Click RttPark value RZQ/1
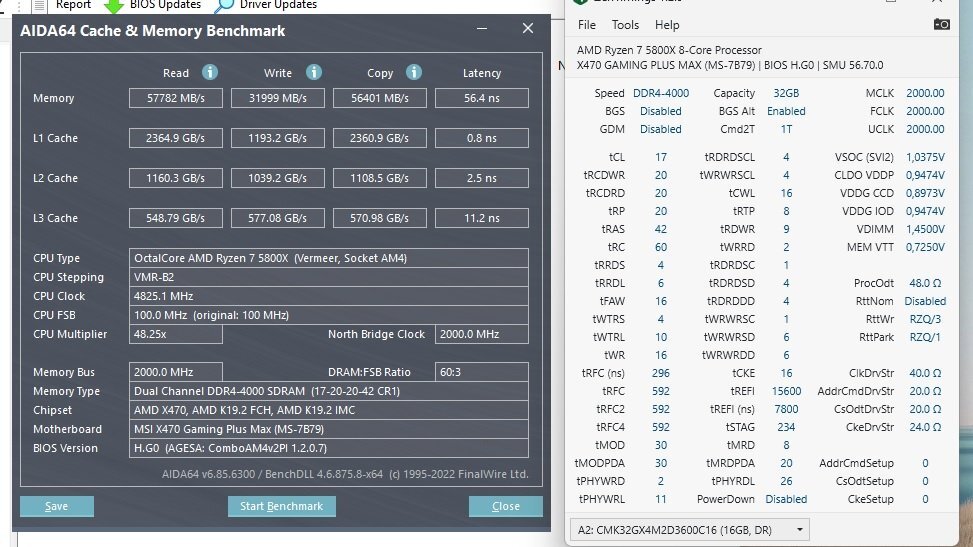The width and height of the screenshot is (973, 547). tap(925, 337)
